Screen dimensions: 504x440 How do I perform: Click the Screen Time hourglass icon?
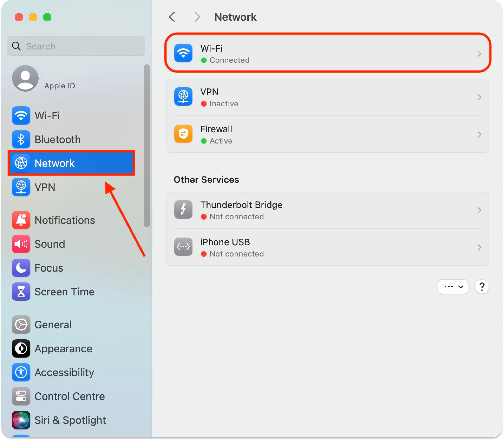point(21,292)
